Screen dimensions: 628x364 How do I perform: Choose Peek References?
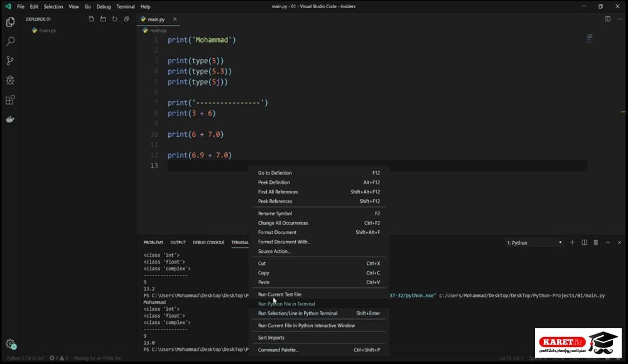[319, 201]
